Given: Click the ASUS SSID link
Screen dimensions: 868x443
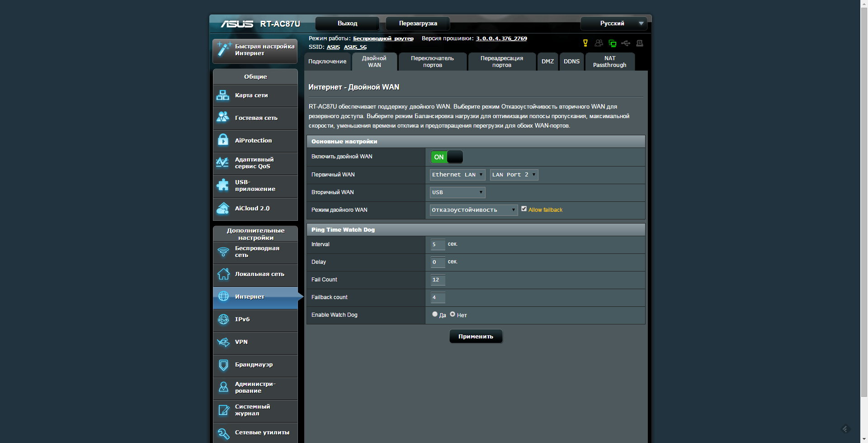Looking at the screenshot, I should pos(333,47).
